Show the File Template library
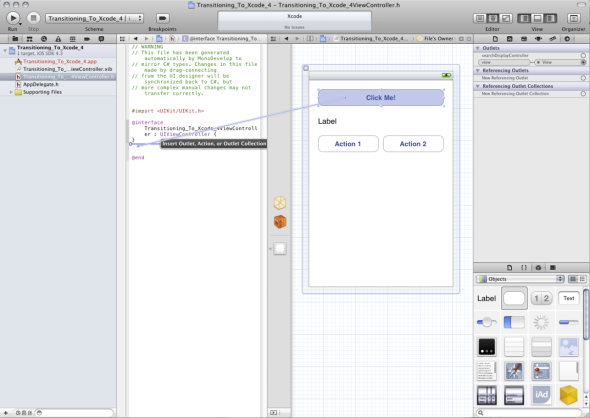The image size is (590, 418). tap(509, 268)
